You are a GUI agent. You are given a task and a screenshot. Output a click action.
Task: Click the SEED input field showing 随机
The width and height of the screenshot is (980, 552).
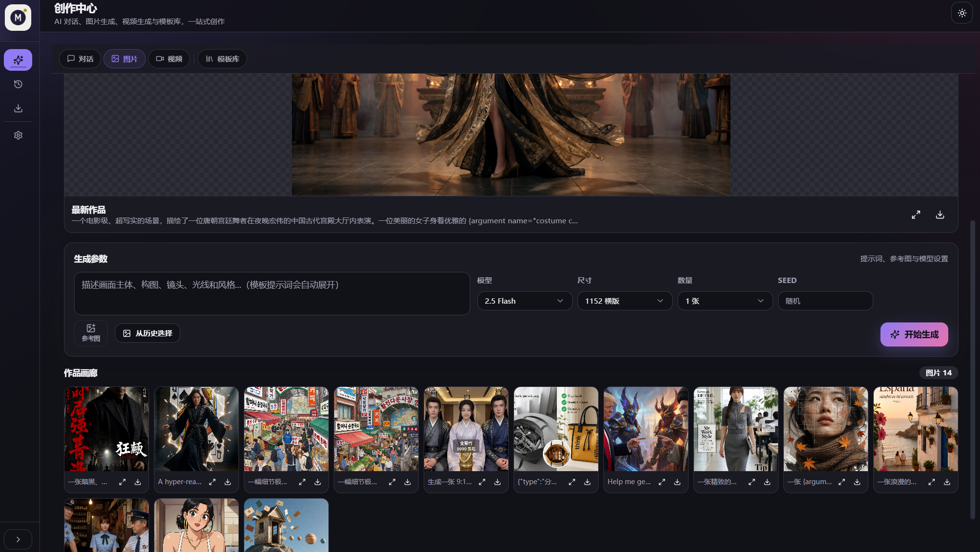(825, 301)
